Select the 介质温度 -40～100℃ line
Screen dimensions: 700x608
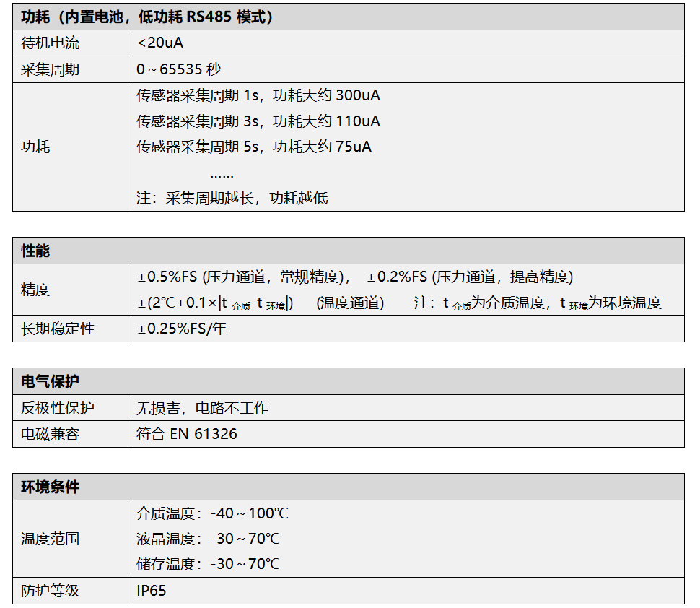213,514
